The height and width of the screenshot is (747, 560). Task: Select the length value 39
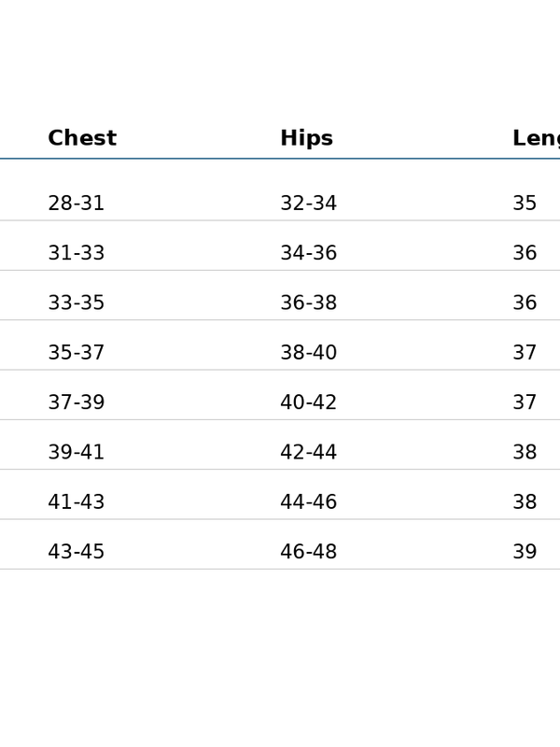(x=525, y=553)
